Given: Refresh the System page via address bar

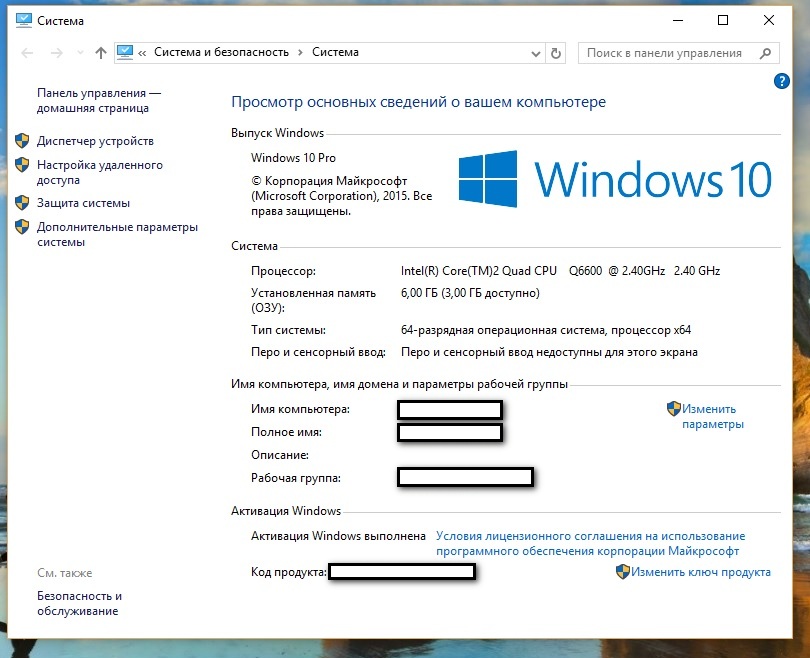Looking at the screenshot, I should 556,53.
